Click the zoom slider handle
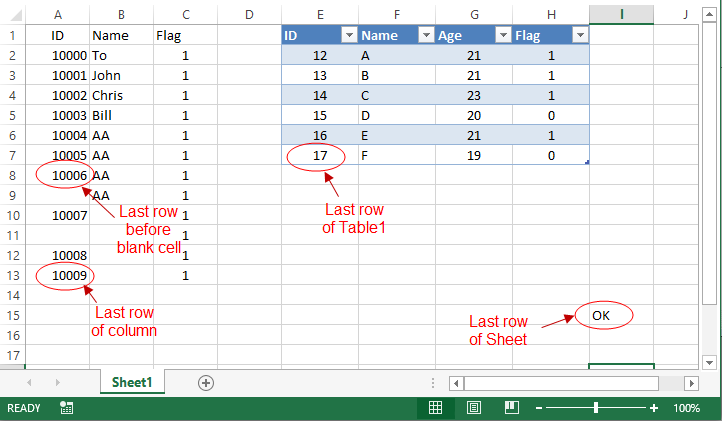This screenshot has width=722, height=421. tap(596, 408)
